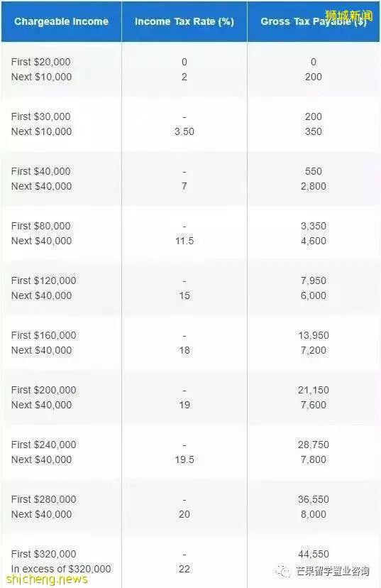Select the First $20,000 cell
Image resolution: width=381 pixels, height=588 pixels.
41,62
